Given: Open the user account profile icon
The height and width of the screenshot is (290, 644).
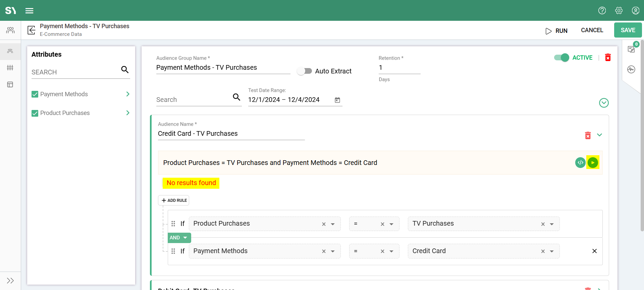Looking at the screenshot, I should (x=635, y=10).
